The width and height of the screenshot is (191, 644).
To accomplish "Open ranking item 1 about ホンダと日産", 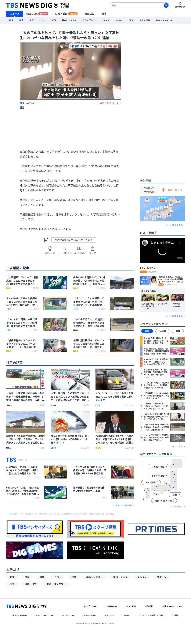I will coord(162,341).
